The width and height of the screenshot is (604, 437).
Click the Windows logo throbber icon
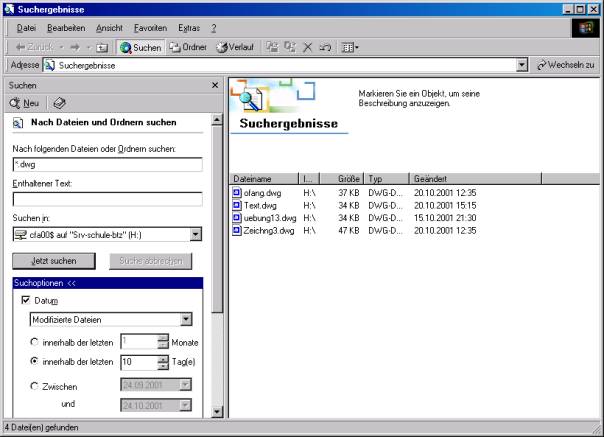click(586, 28)
